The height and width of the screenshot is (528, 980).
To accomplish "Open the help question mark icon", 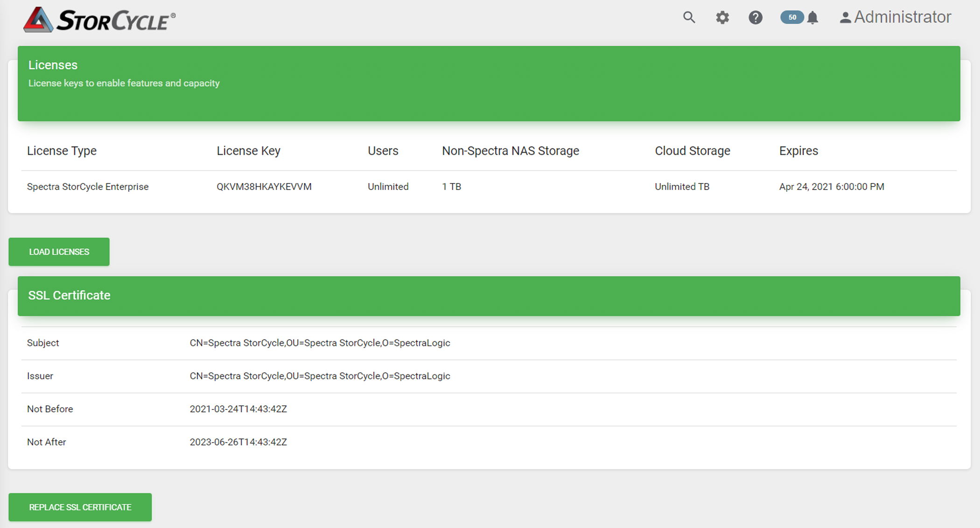I will (x=756, y=18).
